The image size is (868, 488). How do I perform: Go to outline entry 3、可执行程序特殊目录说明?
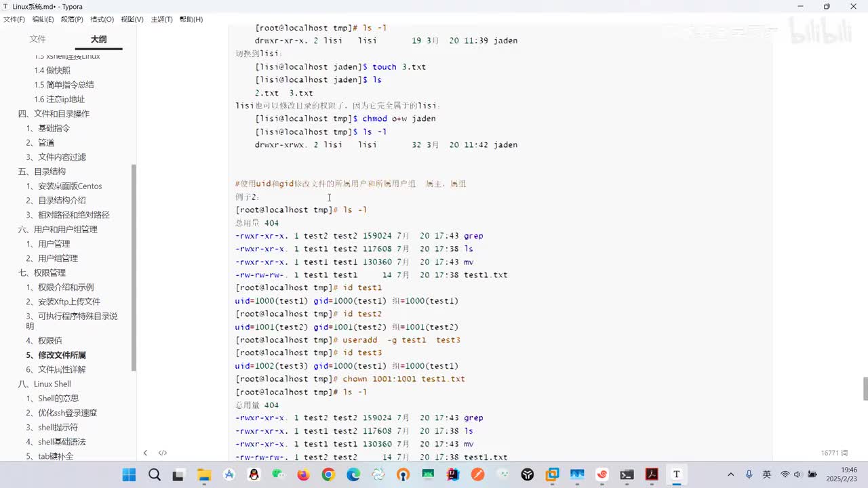pos(72,321)
